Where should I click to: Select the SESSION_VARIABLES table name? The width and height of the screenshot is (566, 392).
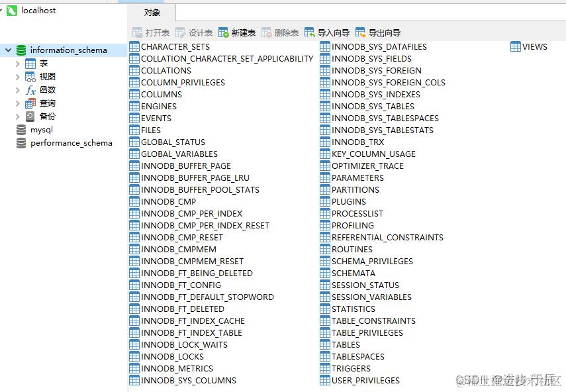tap(371, 297)
